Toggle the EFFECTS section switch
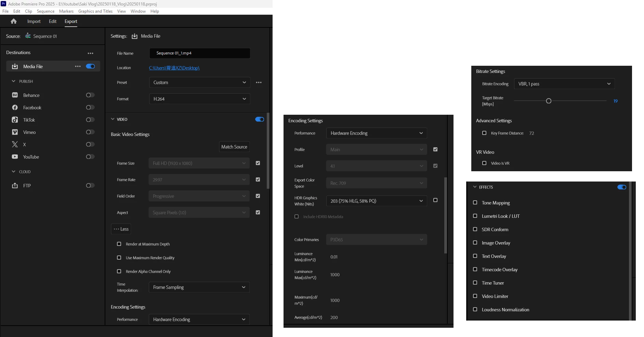This screenshot has height=337, width=644. click(x=622, y=187)
